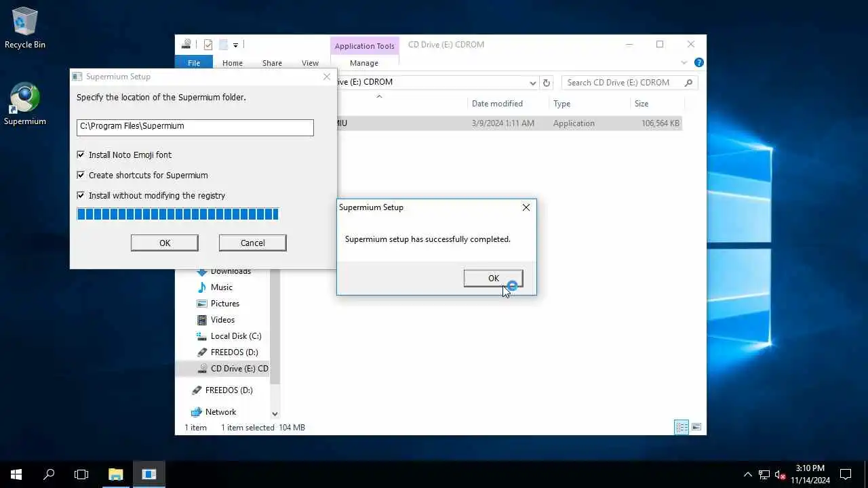This screenshot has width=868, height=488.
Task: Select Music in navigation pane
Action: click(221, 287)
